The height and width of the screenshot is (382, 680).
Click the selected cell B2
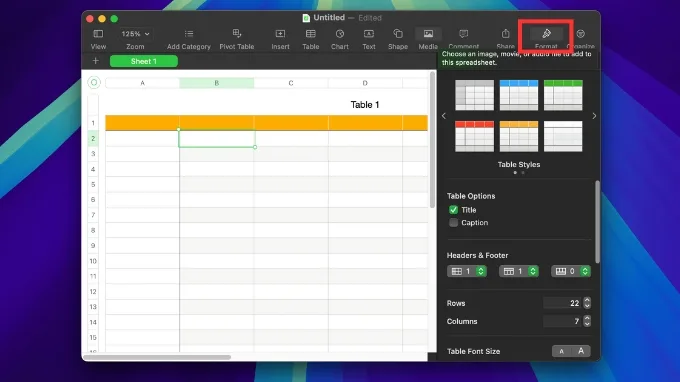coord(216,139)
